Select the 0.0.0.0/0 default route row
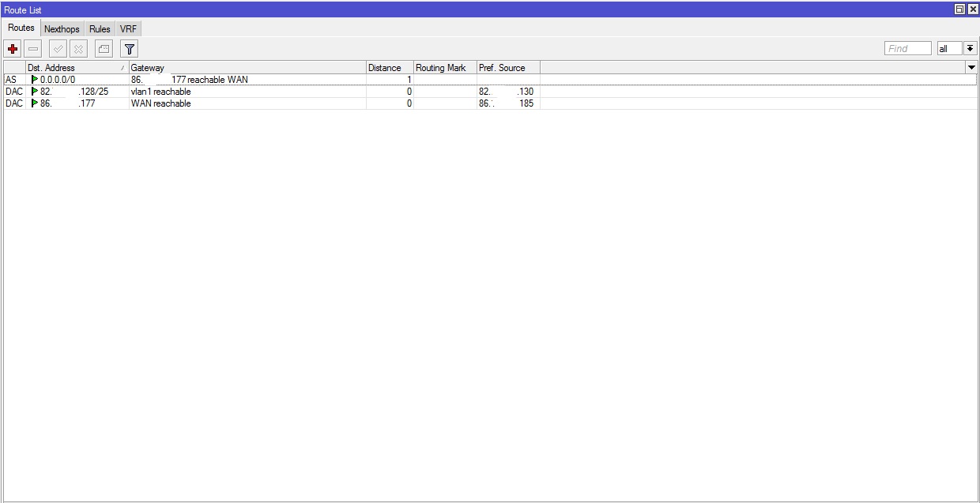 point(490,80)
